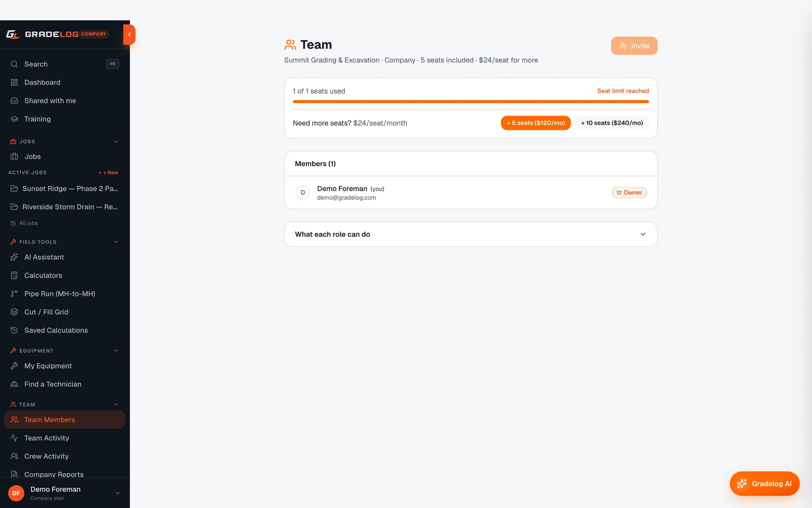
Task: Click the Sunset Ridge folder icon
Action: (14, 188)
